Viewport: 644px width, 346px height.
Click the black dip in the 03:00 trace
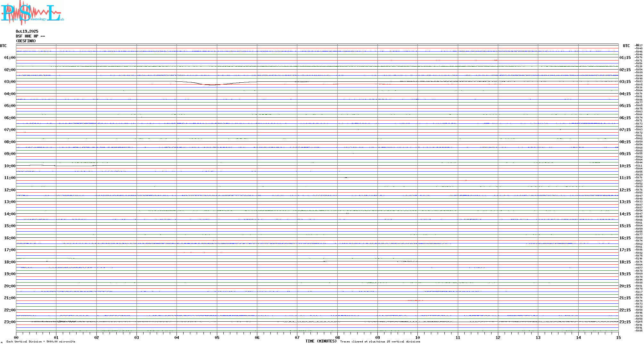(x=213, y=85)
